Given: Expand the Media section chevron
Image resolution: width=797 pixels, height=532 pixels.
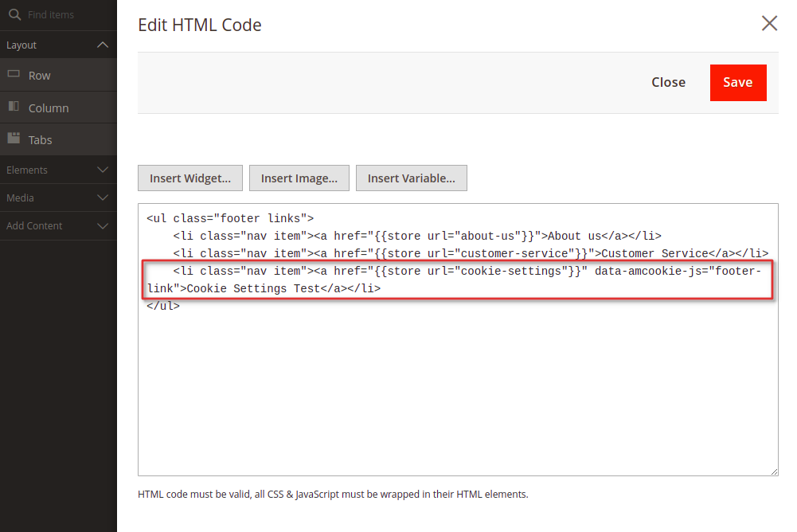Looking at the screenshot, I should (x=103, y=198).
